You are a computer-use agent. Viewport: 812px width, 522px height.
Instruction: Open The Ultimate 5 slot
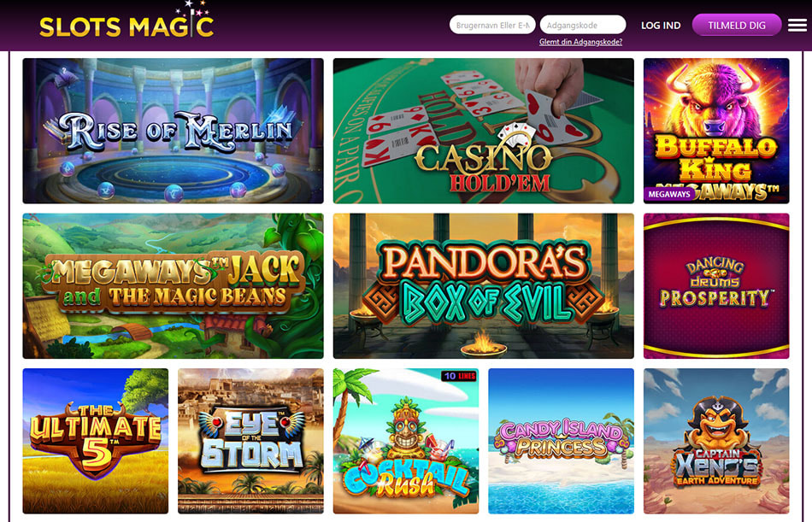point(95,441)
